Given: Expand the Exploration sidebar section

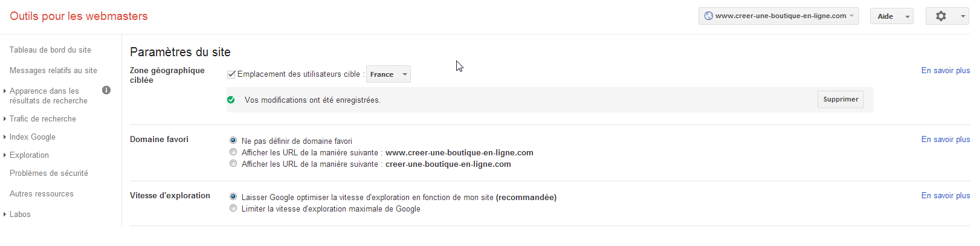Looking at the screenshot, I should pyautogui.click(x=29, y=155).
